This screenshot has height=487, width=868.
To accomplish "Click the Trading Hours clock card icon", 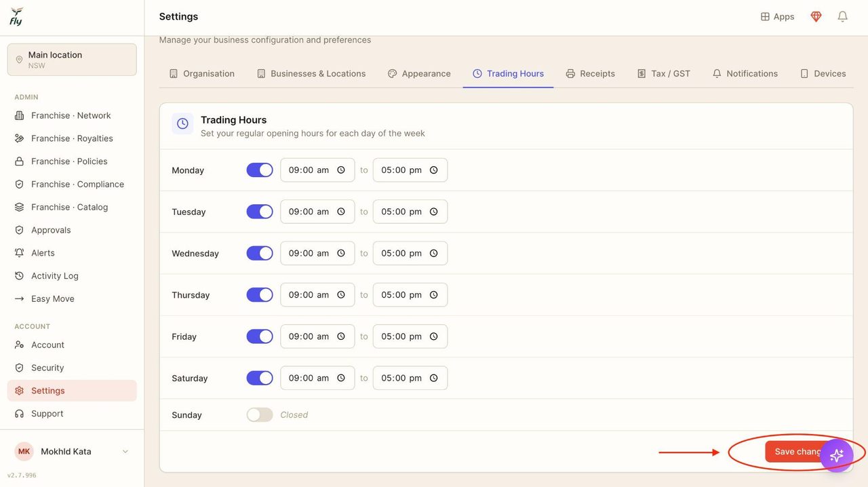I will pyautogui.click(x=182, y=123).
